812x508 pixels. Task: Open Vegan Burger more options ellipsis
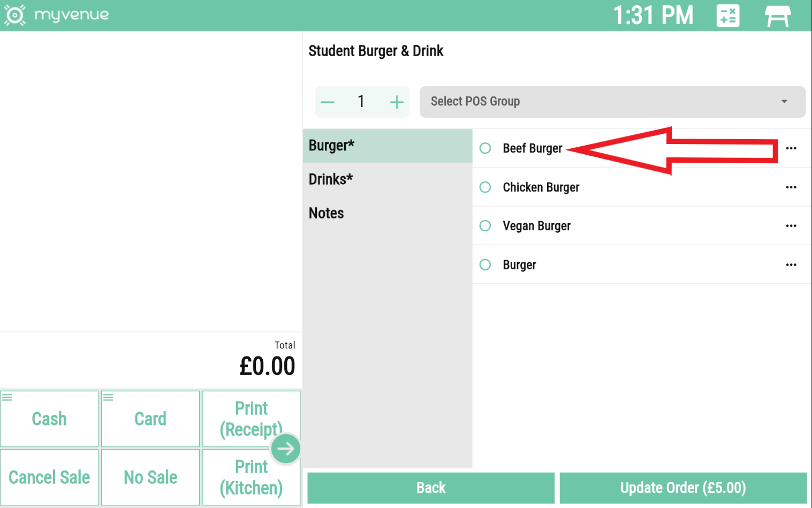coord(791,226)
